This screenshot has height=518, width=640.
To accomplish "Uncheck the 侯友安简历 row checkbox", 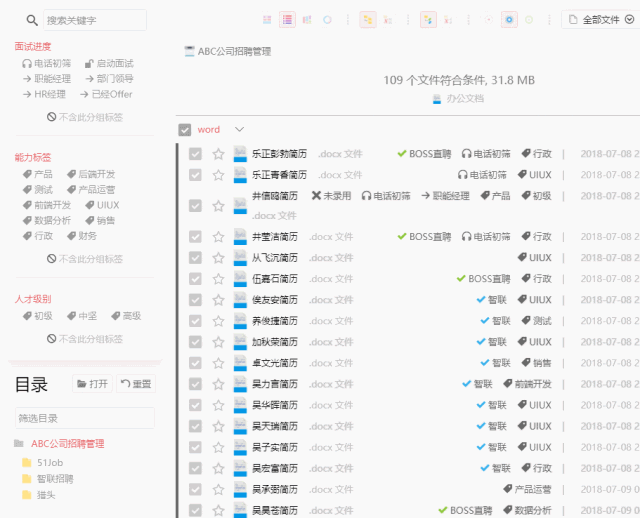I will pos(195,300).
